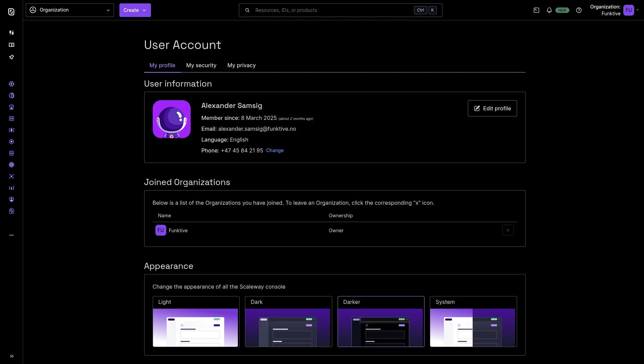Click the NEW badge beside bell
Screen dimensions: 644x364
[x=562, y=10]
